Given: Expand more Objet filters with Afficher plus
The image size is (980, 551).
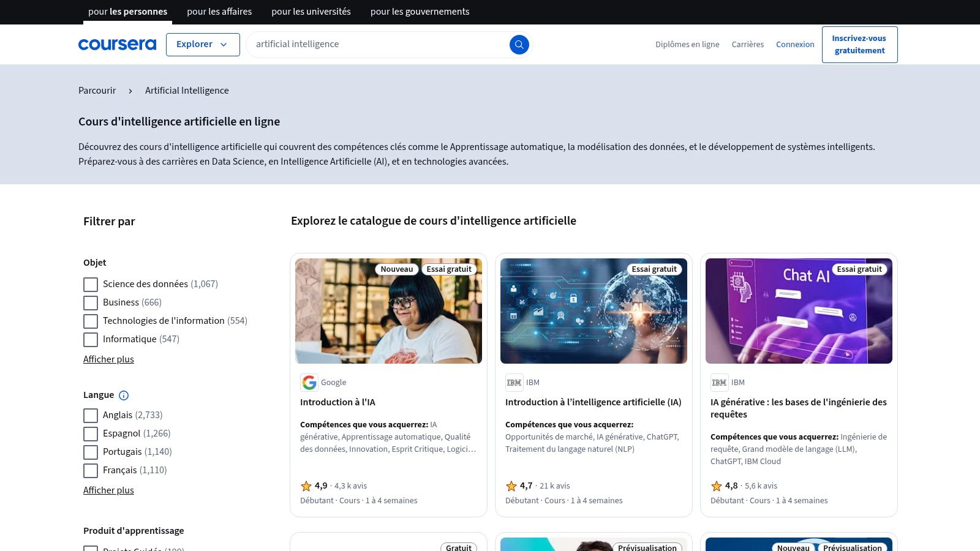Looking at the screenshot, I should 108,359.
